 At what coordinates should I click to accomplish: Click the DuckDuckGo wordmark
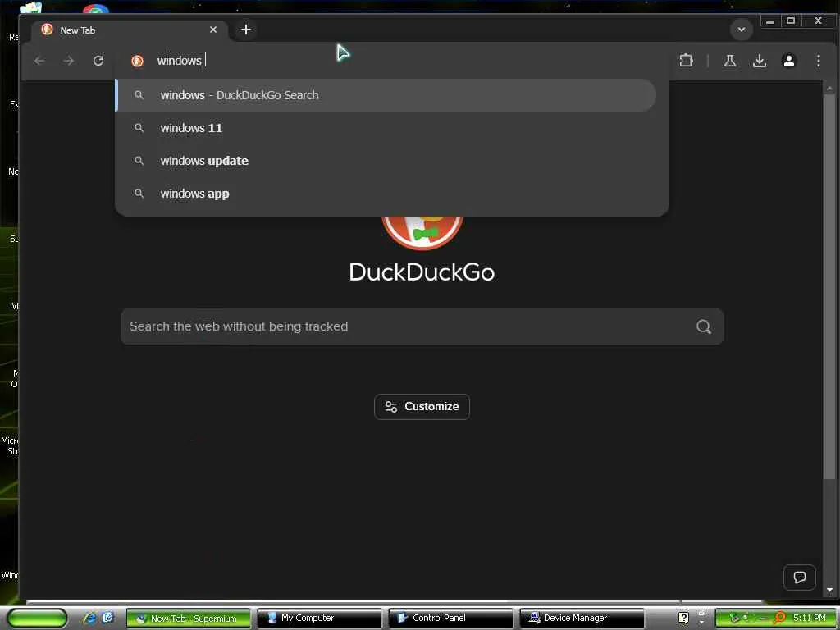click(422, 272)
